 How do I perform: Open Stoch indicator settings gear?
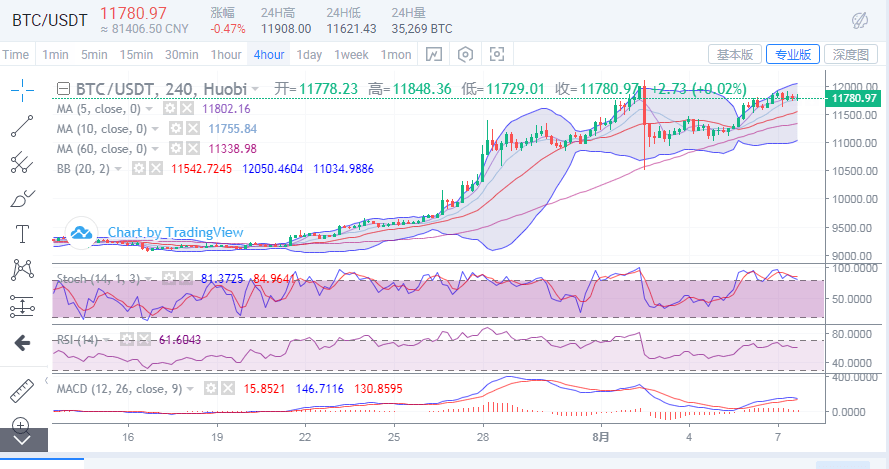pyautogui.click(x=168, y=278)
